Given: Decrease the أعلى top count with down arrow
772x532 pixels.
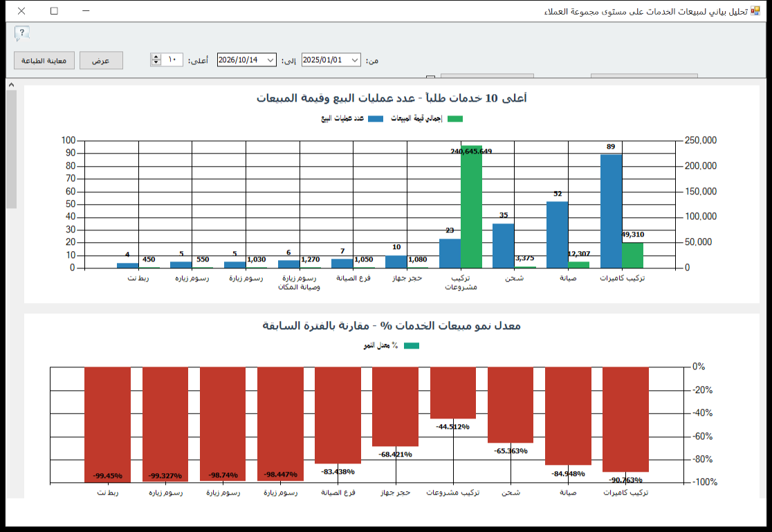Looking at the screenshot, I should 156,62.
